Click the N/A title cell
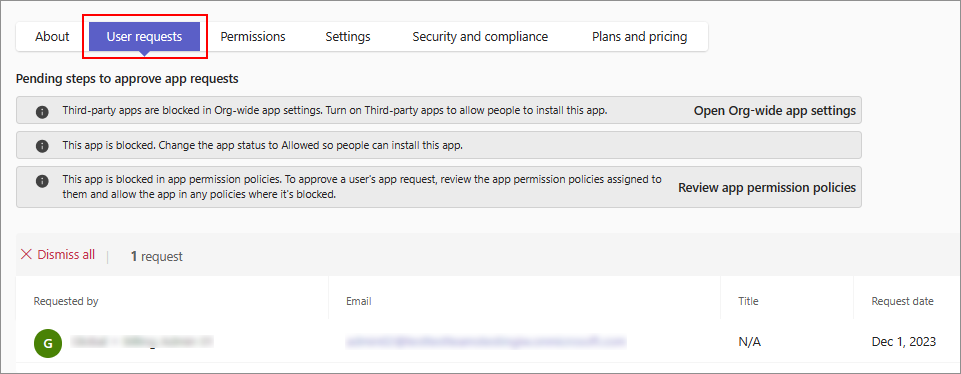 click(x=750, y=342)
